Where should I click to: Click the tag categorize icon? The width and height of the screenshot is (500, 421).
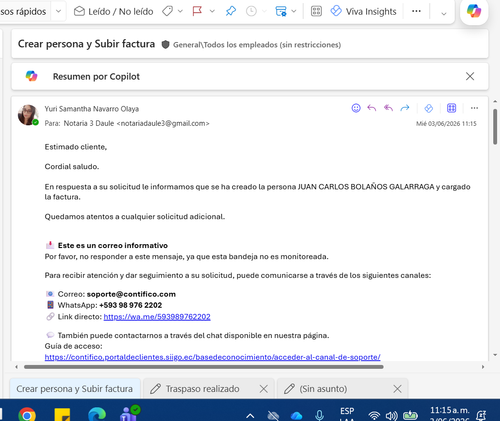(x=168, y=11)
